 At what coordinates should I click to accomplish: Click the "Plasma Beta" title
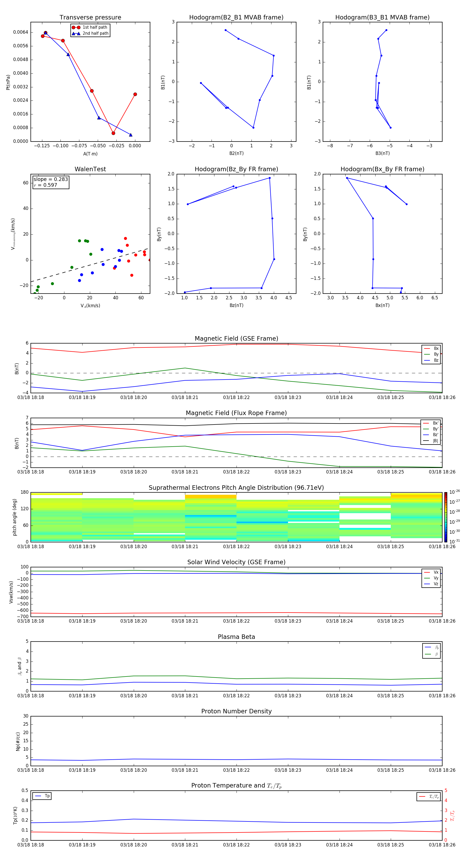pyautogui.click(x=236, y=637)
